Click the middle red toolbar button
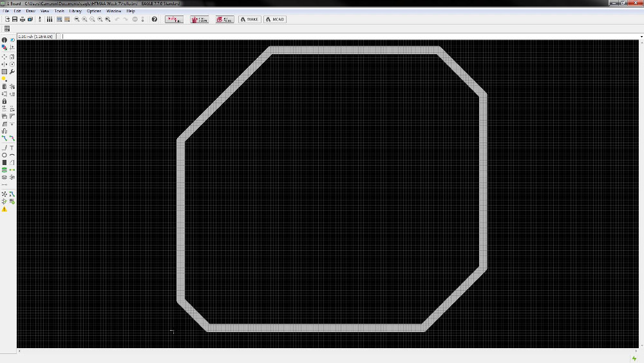This screenshot has height=363, width=644. [x=200, y=19]
